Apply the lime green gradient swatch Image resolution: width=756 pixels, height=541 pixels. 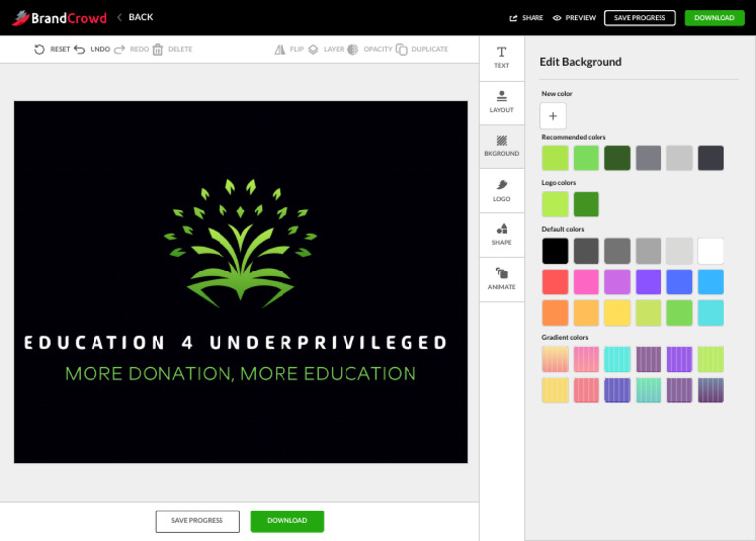pos(710,359)
